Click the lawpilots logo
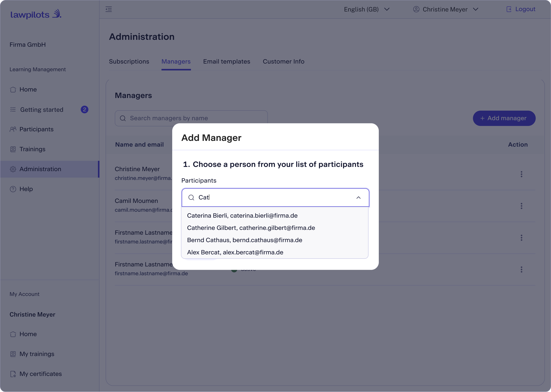551x392 pixels. click(x=36, y=14)
